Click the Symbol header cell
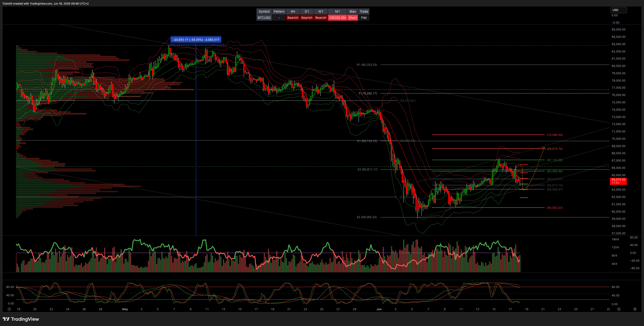644x326 pixels. coord(264,11)
